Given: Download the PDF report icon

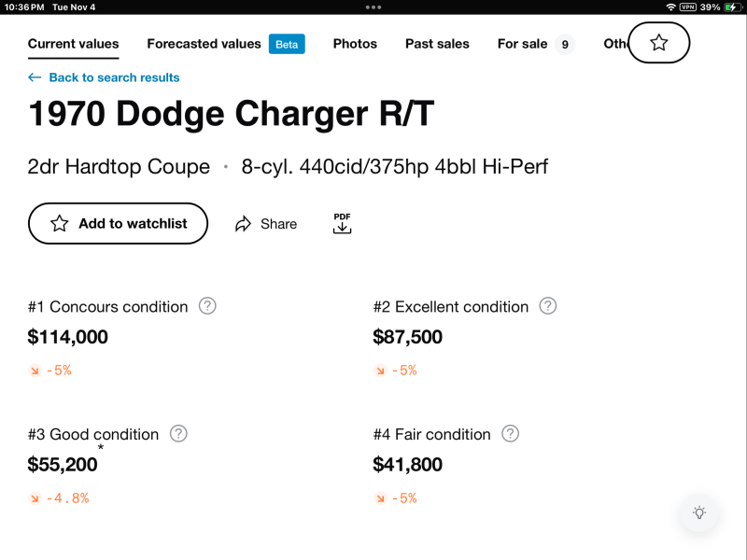Looking at the screenshot, I should [x=343, y=224].
